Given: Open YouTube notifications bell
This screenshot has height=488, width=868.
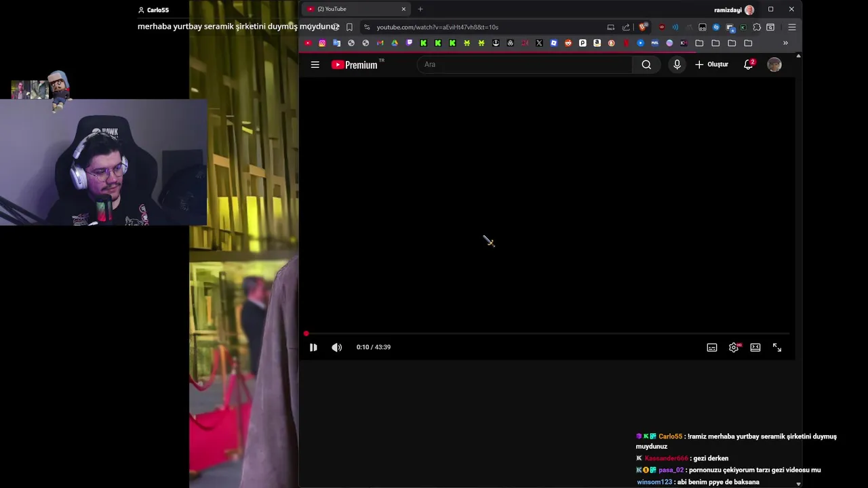Looking at the screenshot, I should click(749, 64).
